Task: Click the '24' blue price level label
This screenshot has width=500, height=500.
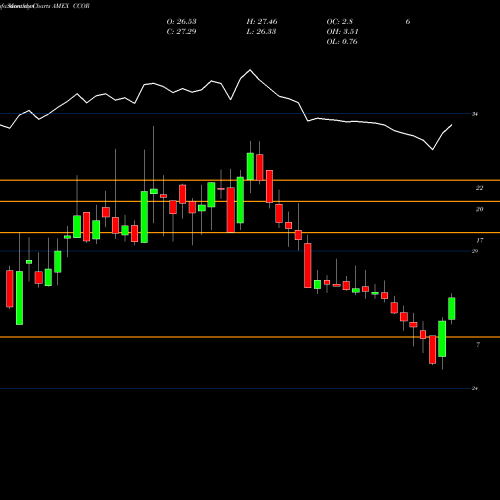Action: pyautogui.click(x=475, y=388)
